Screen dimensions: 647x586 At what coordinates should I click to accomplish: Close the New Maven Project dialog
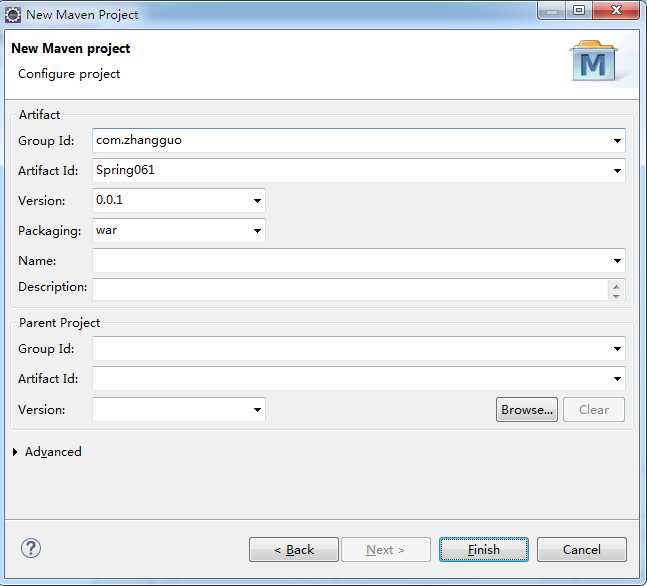[616, 10]
